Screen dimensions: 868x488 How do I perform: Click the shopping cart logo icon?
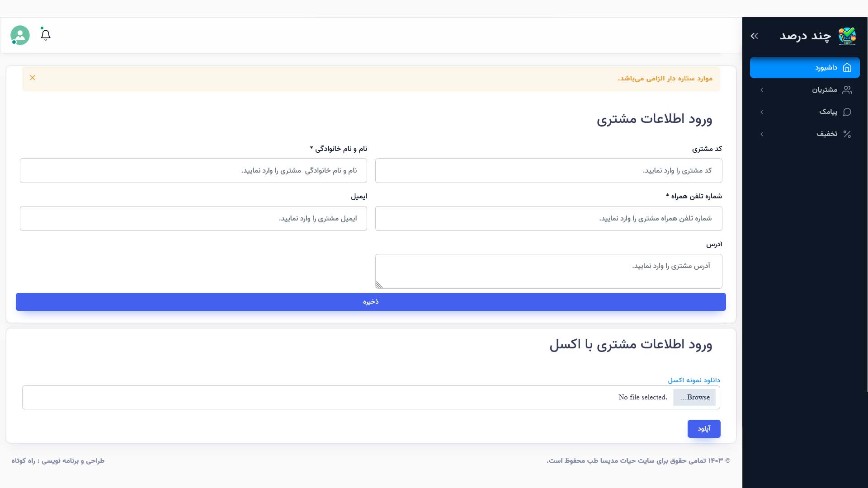point(847,36)
